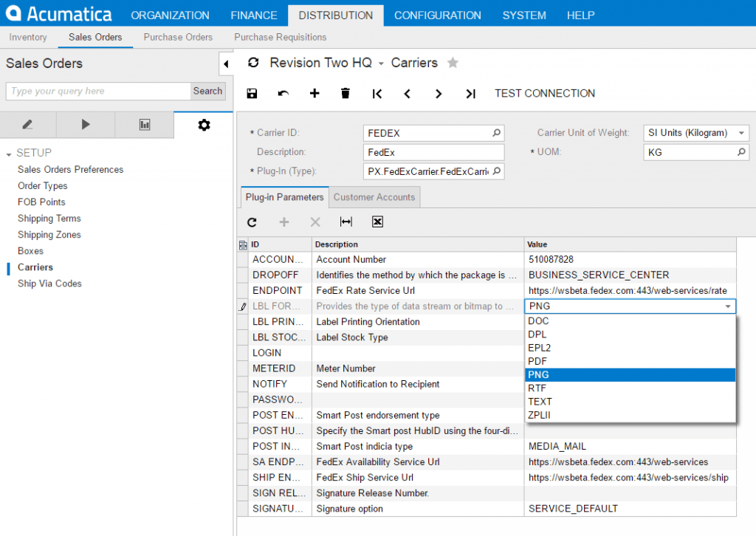Image resolution: width=756 pixels, height=536 pixels.
Task: Export parameters grid to Excel
Action: (x=377, y=221)
